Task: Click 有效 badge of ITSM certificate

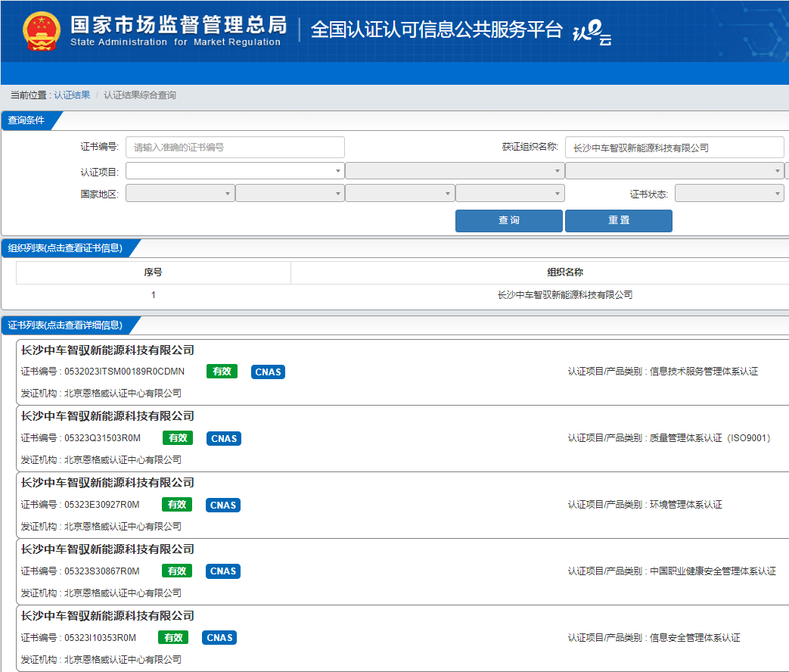Action: (x=222, y=372)
